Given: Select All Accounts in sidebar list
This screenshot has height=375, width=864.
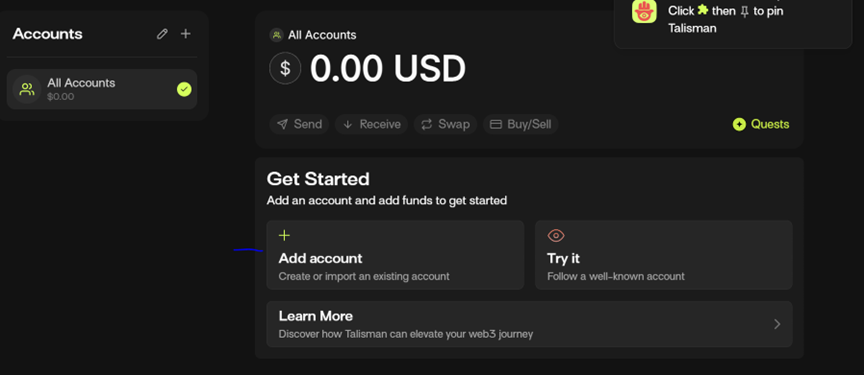Looking at the screenshot, I should pos(102,89).
